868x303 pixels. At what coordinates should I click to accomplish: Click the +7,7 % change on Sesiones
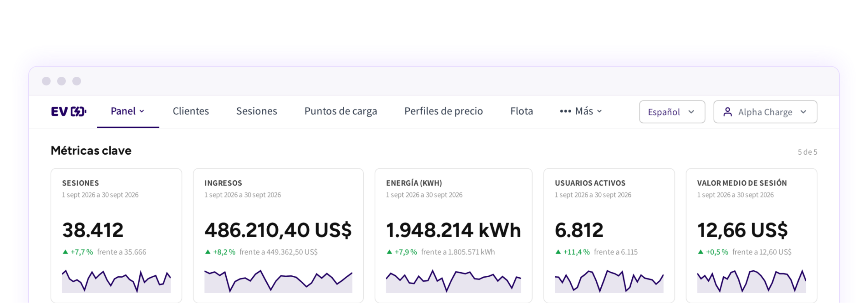point(82,252)
